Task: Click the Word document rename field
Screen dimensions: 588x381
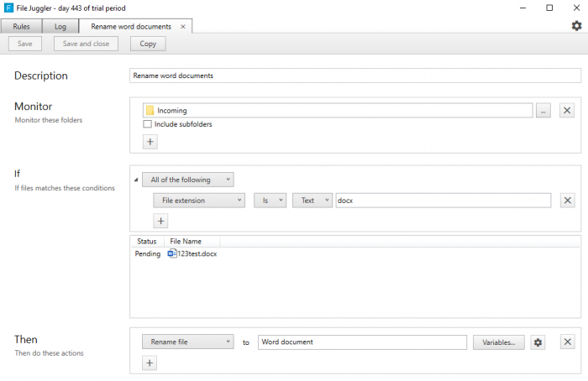Action: click(362, 342)
